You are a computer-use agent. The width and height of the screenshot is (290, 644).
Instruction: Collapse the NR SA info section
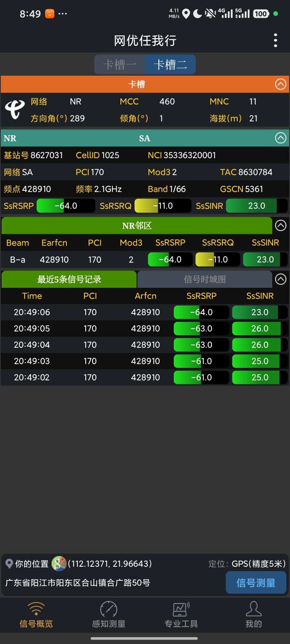280,138
